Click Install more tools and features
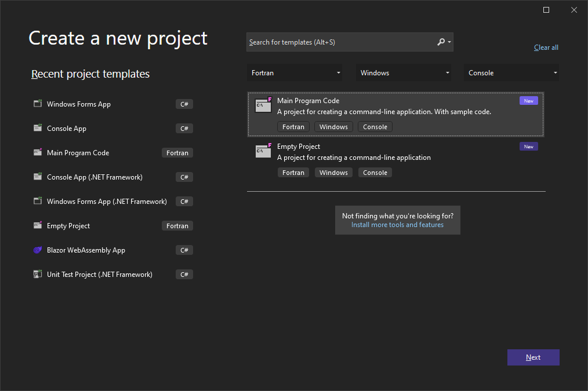Viewport: 588px width, 391px height. point(397,225)
